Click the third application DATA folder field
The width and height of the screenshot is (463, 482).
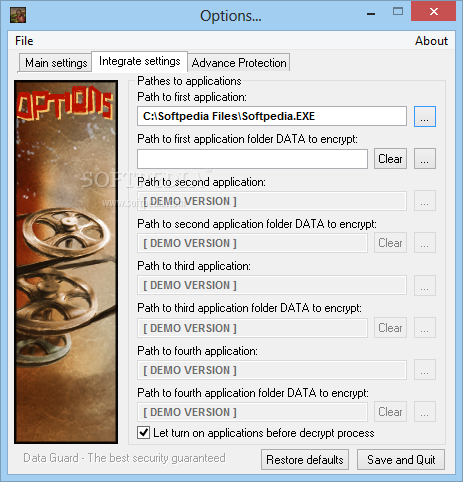pyautogui.click(x=252, y=328)
